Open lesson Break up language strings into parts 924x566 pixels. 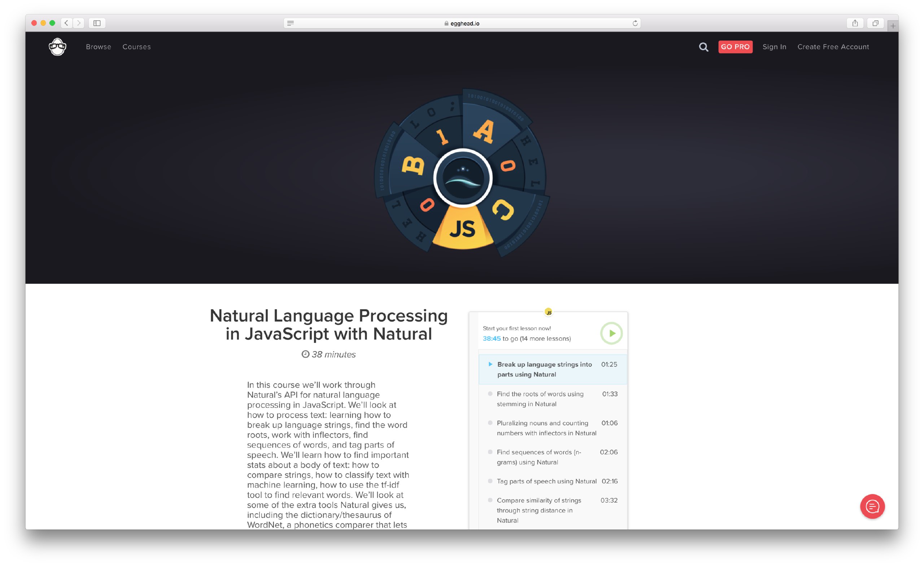coord(553,370)
